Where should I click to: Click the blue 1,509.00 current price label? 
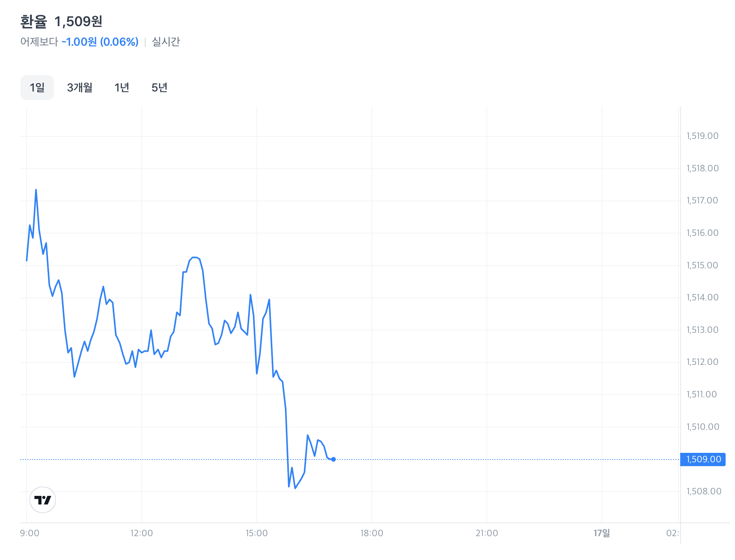click(703, 459)
